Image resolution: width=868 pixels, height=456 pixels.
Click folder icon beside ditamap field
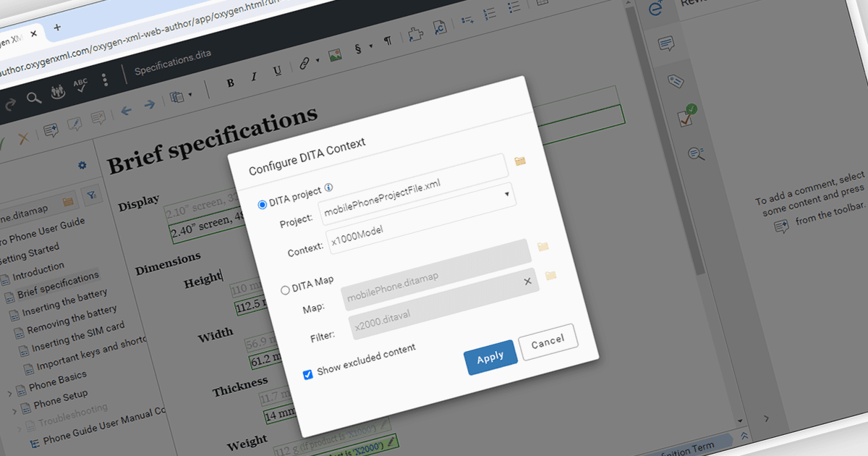[68, 201]
